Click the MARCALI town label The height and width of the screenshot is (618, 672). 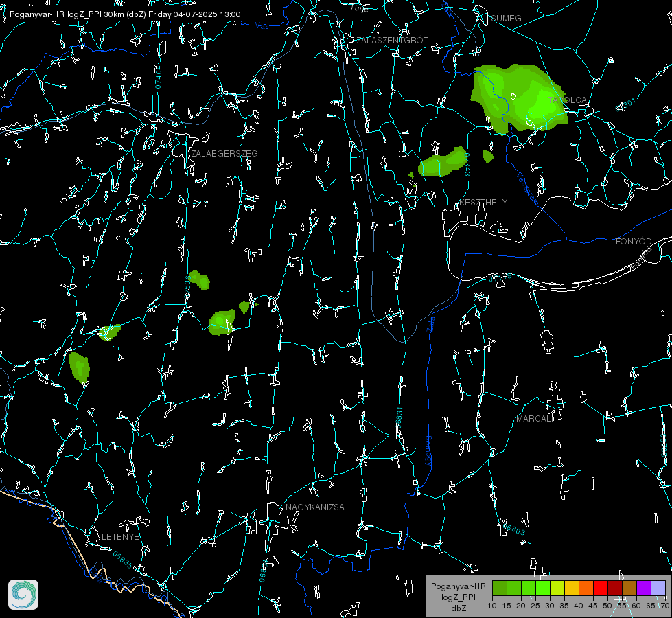tap(535, 419)
